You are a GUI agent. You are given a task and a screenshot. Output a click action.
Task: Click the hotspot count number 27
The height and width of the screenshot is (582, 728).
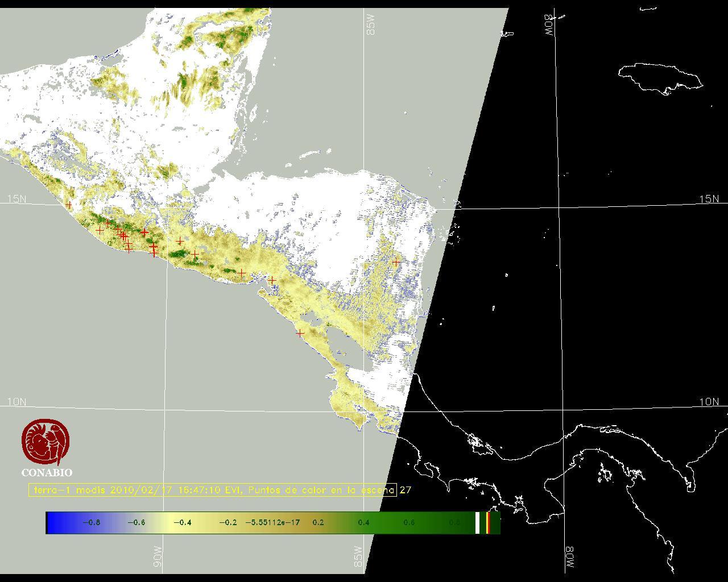pyautogui.click(x=406, y=490)
